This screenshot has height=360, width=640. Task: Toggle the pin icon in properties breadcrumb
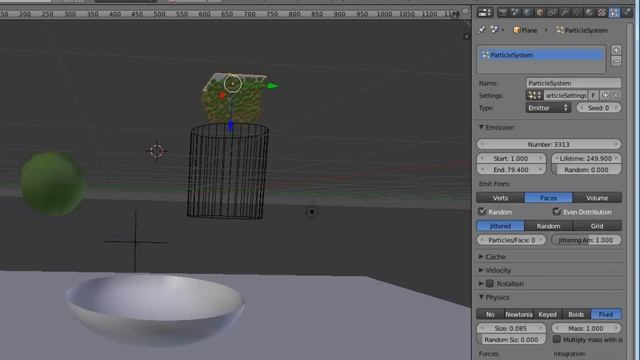click(x=482, y=30)
